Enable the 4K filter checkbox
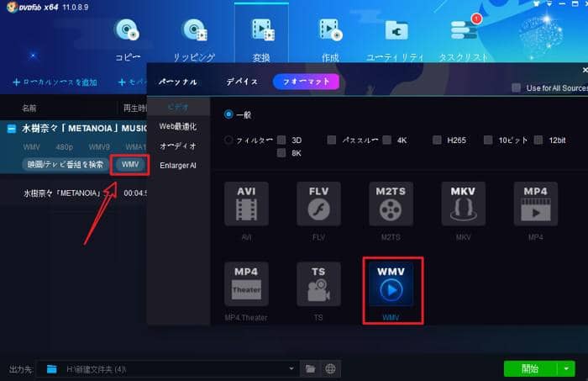Screen dimensions: 588x381 coord(387,140)
